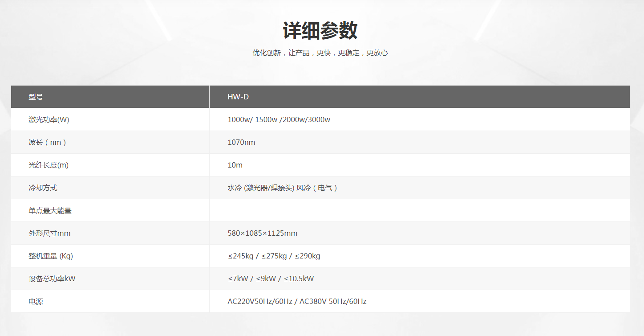644x336 pixels.
Task: Select the 10m fiber length value
Action: (x=235, y=165)
